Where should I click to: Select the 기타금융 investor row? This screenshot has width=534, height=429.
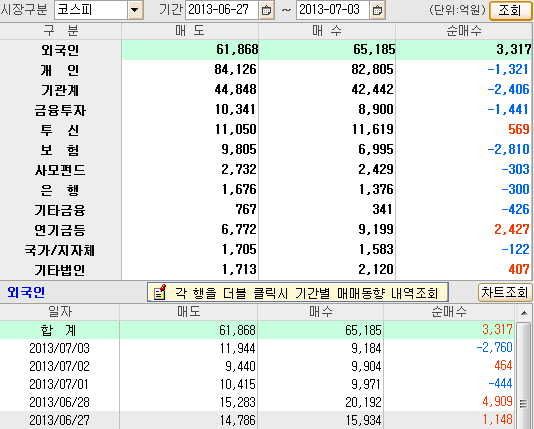(x=266, y=210)
